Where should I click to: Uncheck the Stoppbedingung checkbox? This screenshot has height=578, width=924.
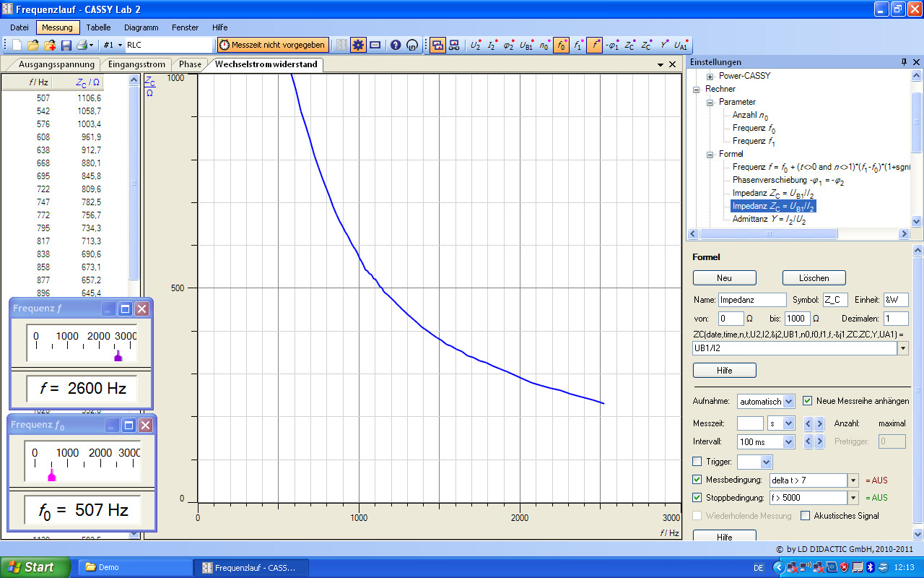coord(697,498)
